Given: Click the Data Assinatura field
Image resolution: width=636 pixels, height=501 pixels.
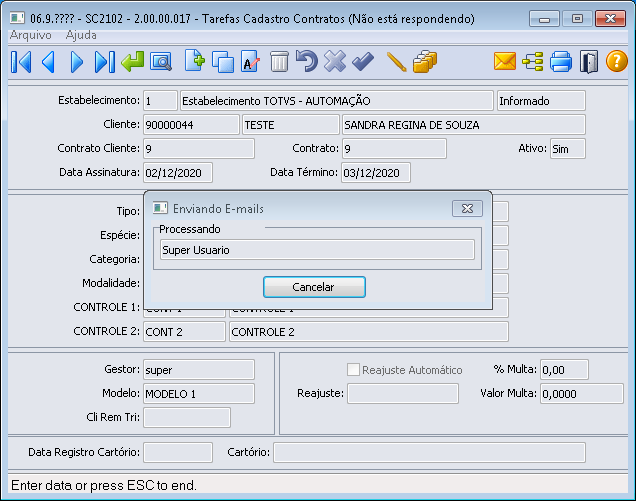Looking at the screenshot, I should [178, 173].
